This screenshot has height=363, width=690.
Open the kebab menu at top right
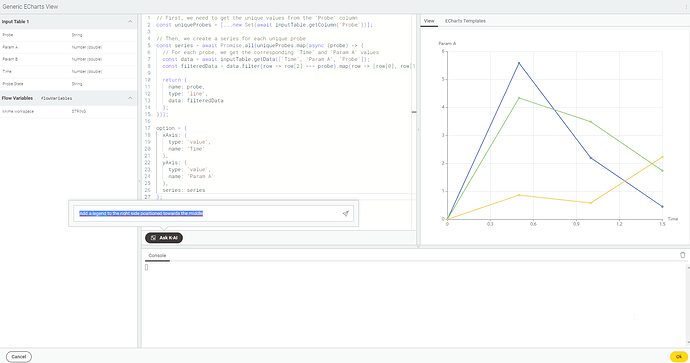[x=686, y=7]
